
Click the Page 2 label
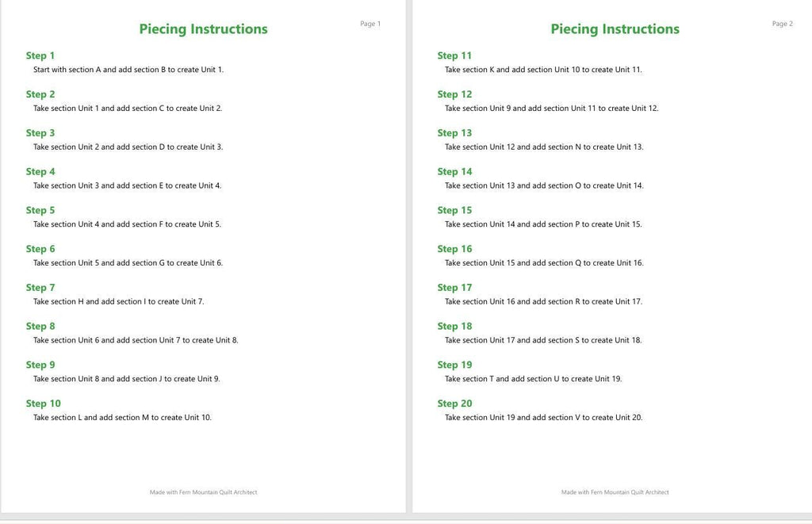[x=783, y=24]
